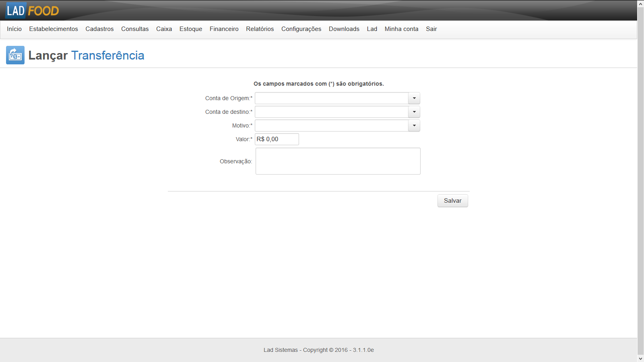Click the 'Lançar Transferência' page title
The image size is (644, 362).
86,56
